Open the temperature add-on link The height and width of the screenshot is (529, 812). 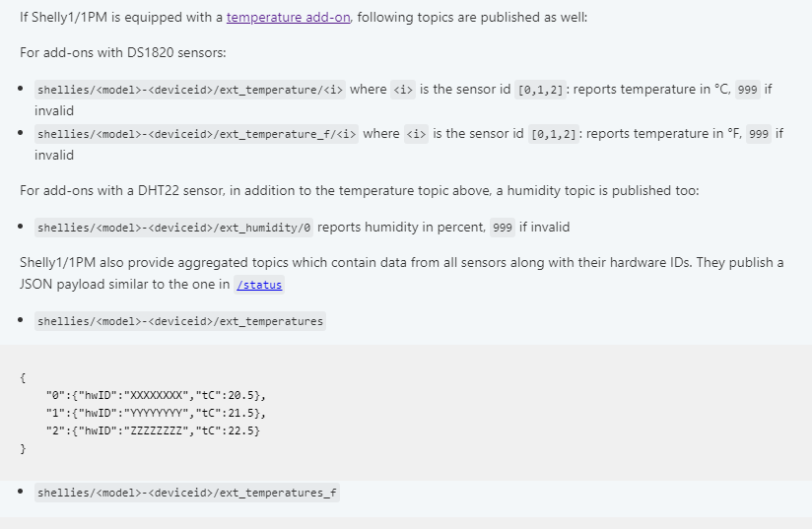pos(288,18)
